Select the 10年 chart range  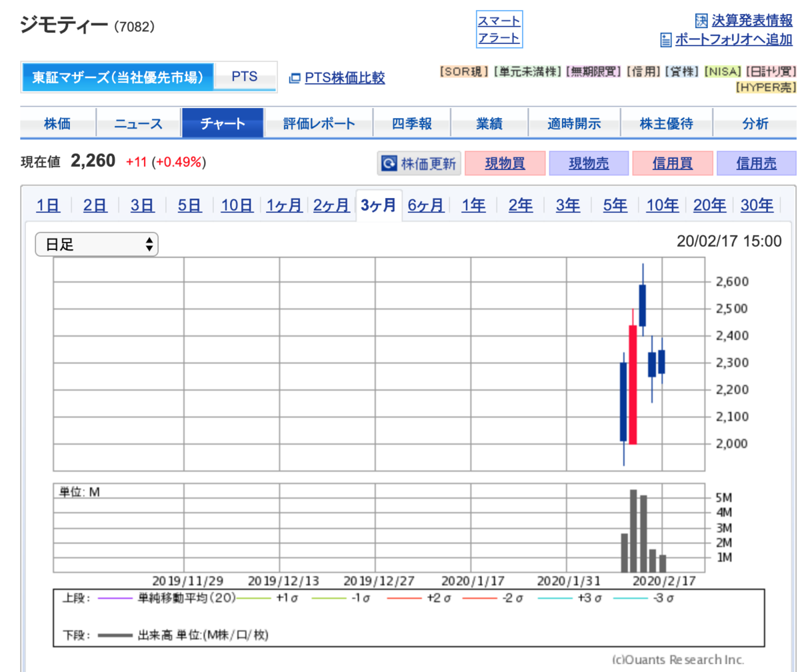tap(662, 205)
